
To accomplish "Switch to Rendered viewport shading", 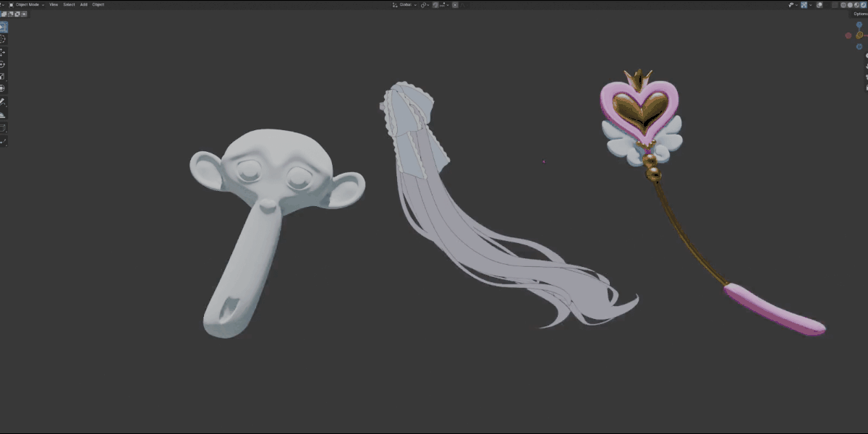I will click(863, 5).
